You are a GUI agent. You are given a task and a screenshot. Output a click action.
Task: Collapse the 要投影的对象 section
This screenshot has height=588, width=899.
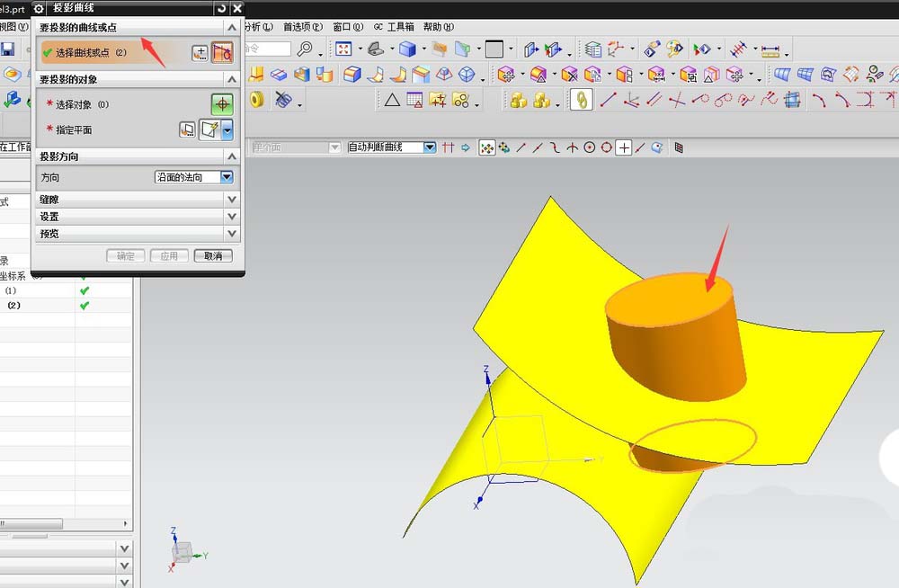pos(232,79)
